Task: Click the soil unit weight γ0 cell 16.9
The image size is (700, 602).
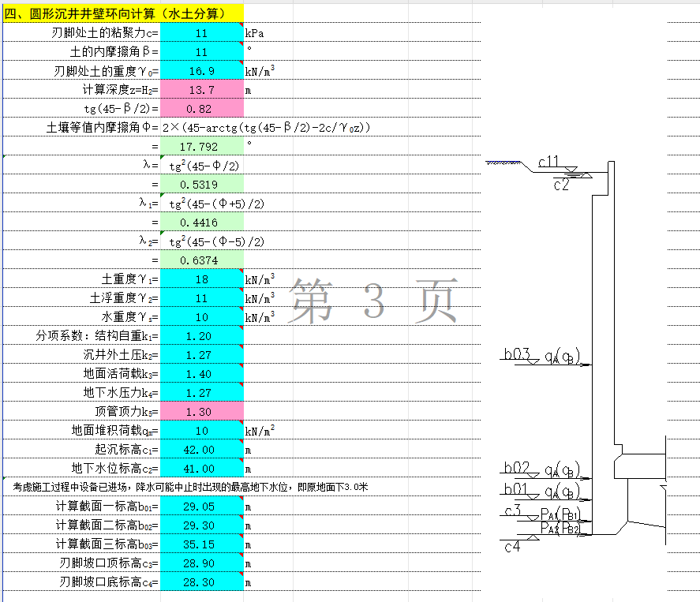Action: [x=202, y=71]
